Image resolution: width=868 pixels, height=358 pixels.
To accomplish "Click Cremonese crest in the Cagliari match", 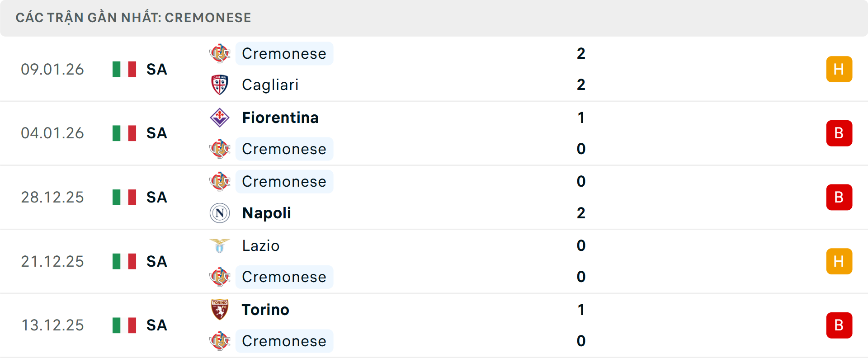I will (220, 53).
